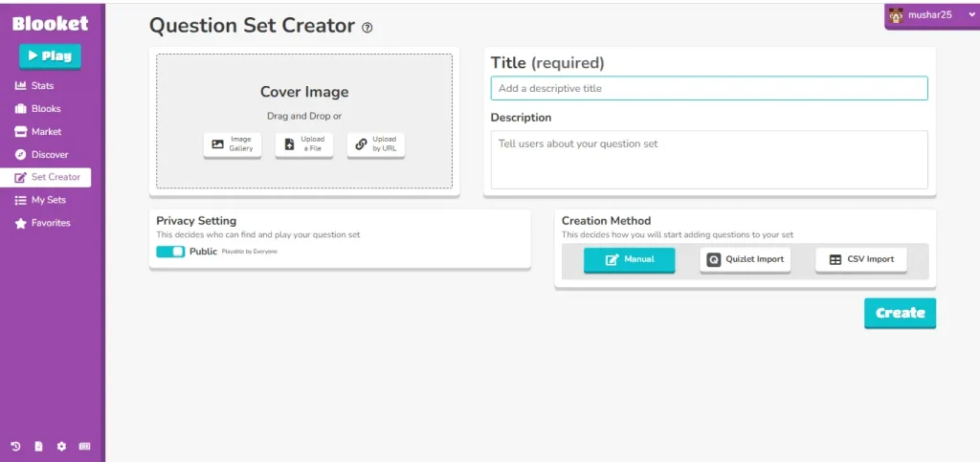
Task: Expand the mushar25 account dropdown arrow
Action: point(971,15)
